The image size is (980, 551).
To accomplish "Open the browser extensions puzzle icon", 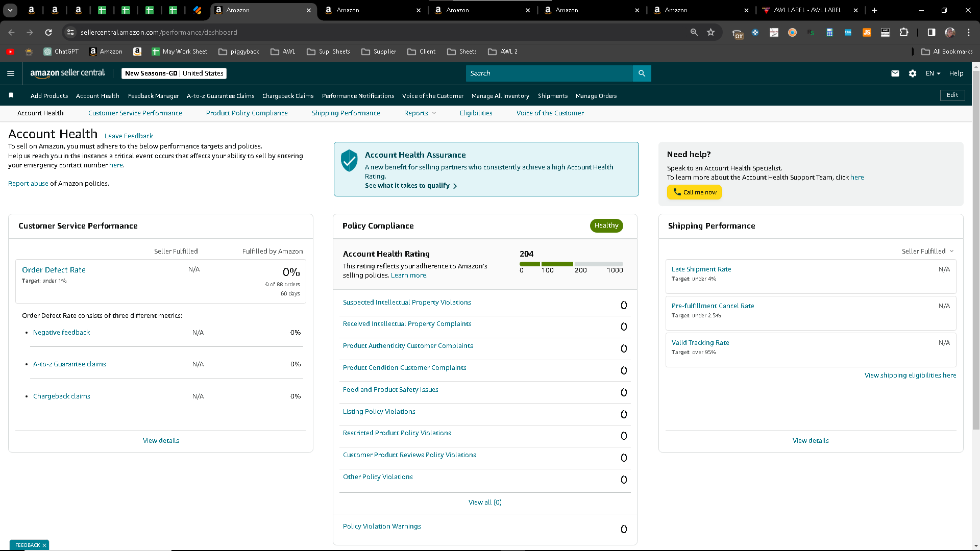I will tap(904, 32).
